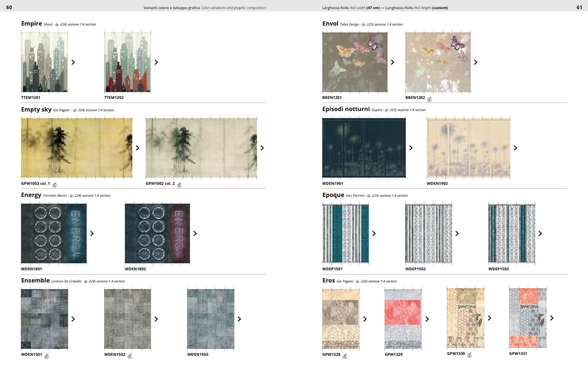Click page number 61 in header
Screen dimensions: 588x381
(579, 7)
